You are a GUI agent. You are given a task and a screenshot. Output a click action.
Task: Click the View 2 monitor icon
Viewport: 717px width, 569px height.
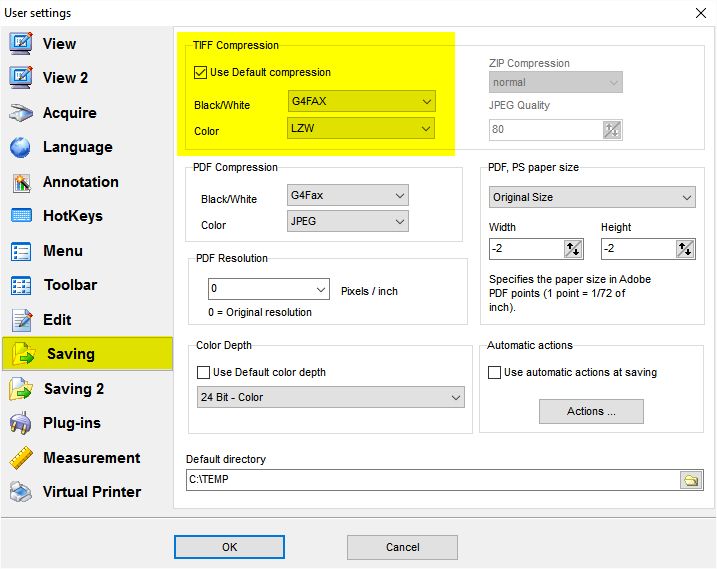pos(21,77)
